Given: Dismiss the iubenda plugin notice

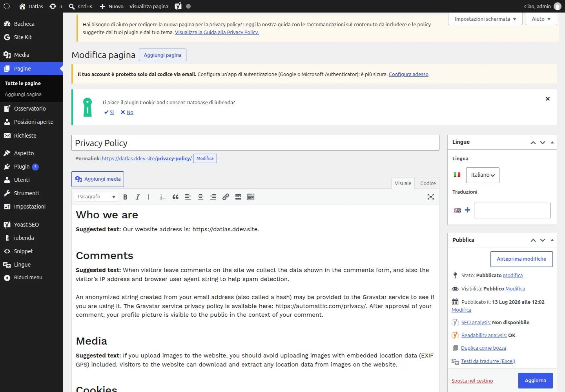Looking at the screenshot, I should [x=548, y=99].
